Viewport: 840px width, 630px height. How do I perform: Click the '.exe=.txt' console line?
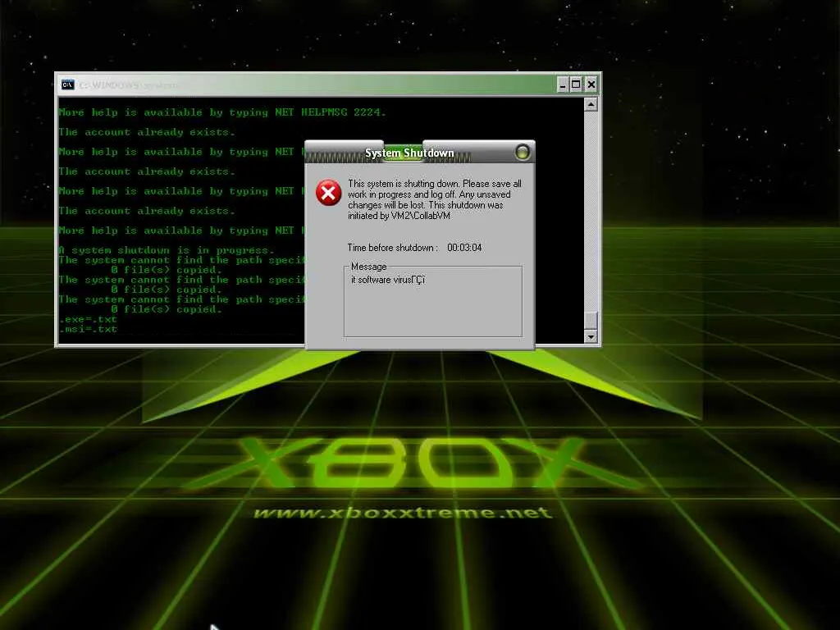coord(89,319)
